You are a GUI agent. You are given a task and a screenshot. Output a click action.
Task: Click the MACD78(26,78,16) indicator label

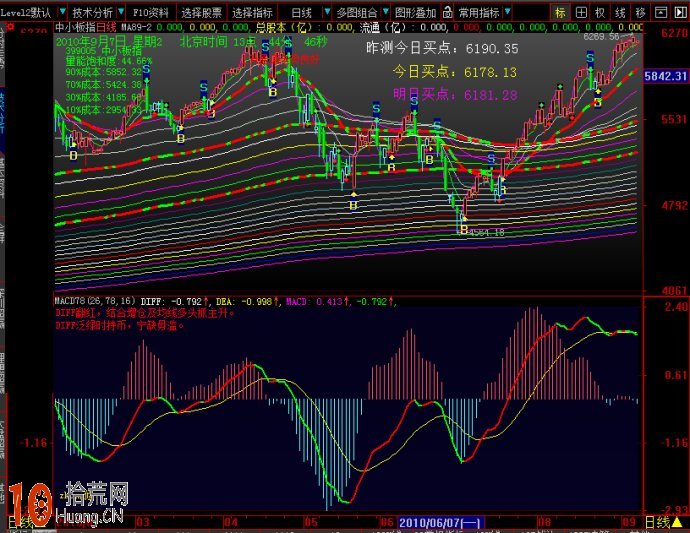click(x=95, y=301)
